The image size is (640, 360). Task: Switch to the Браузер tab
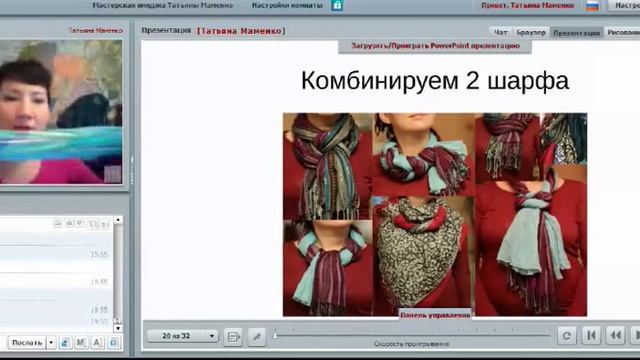531,32
